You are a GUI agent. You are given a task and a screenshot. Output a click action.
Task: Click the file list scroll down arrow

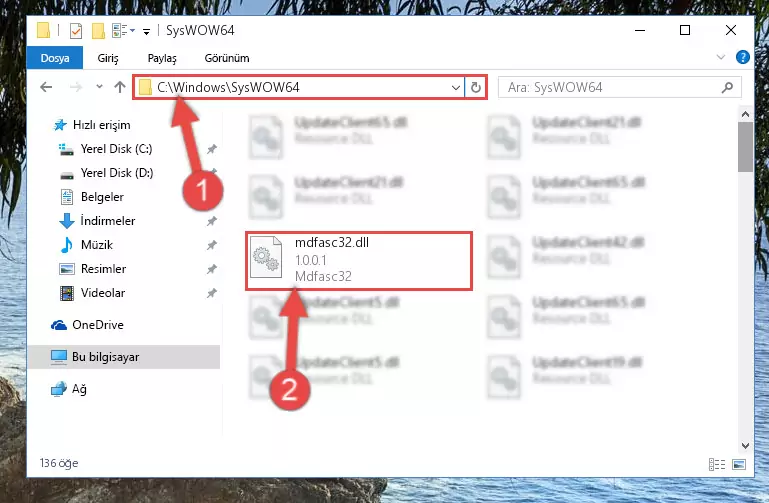(745, 446)
